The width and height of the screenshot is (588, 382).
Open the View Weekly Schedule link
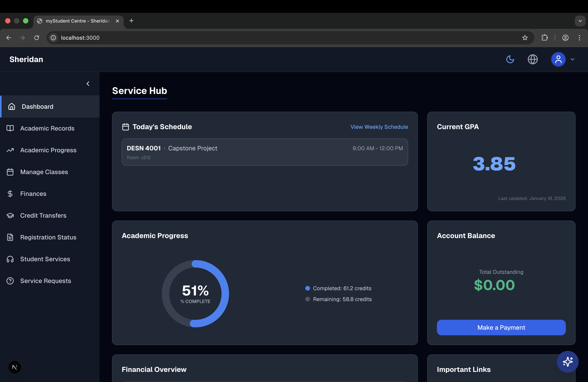click(x=379, y=127)
